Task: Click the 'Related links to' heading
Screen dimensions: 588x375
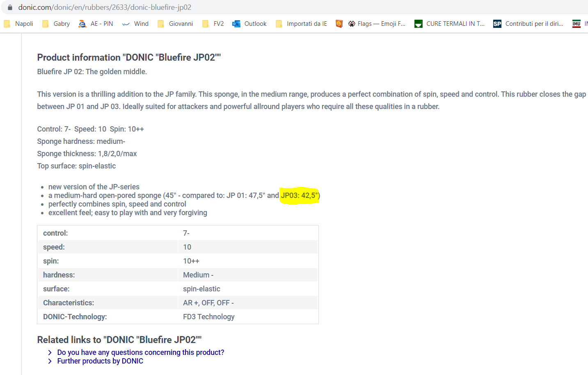Action: tap(119, 340)
